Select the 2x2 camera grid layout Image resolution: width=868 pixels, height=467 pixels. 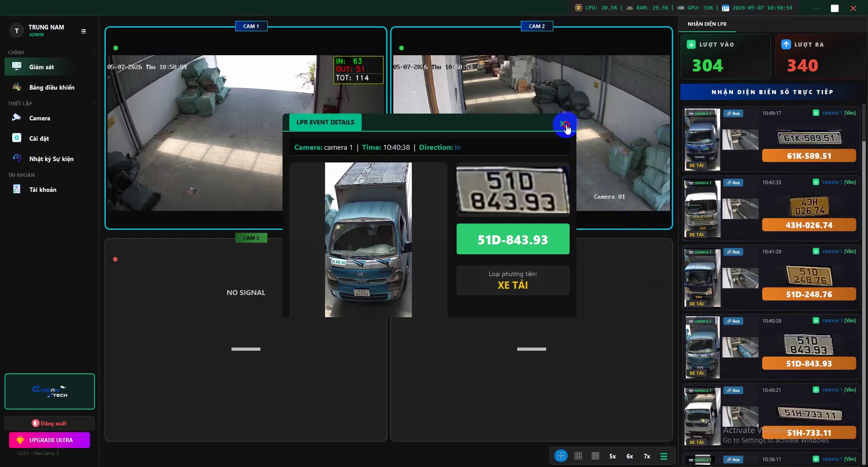tap(561, 456)
